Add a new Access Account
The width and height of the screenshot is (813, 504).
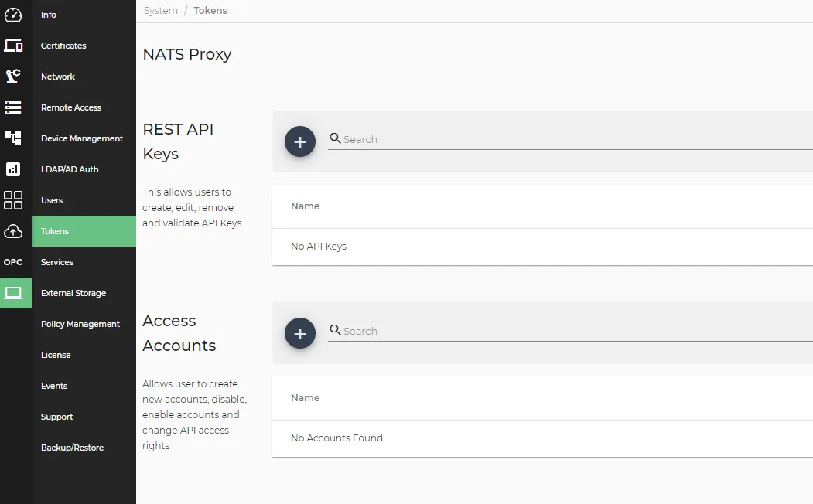299,333
